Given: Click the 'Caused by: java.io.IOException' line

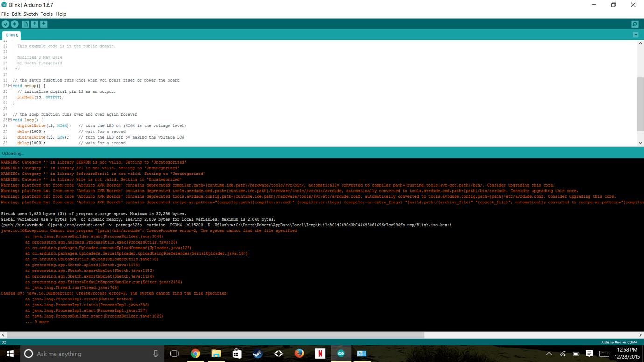Looking at the screenshot, I should click(x=114, y=293).
